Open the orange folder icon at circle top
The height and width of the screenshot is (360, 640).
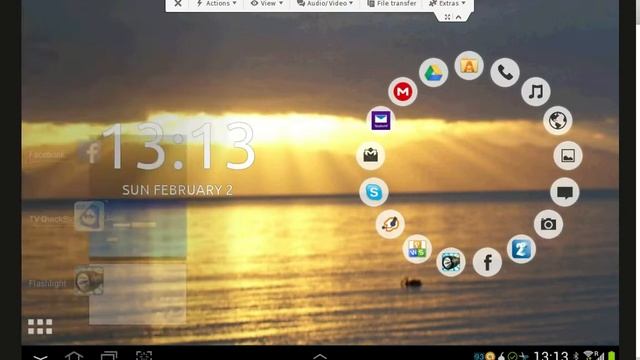coord(469,65)
